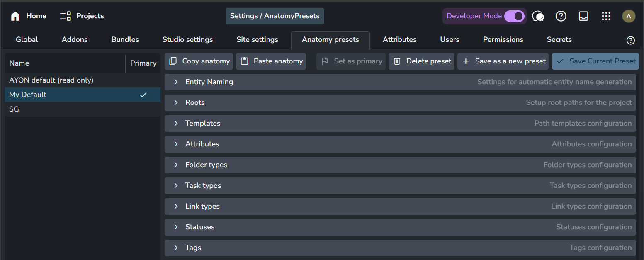The height and width of the screenshot is (260, 644).
Task: Click Save as a new preset
Action: coord(503,61)
